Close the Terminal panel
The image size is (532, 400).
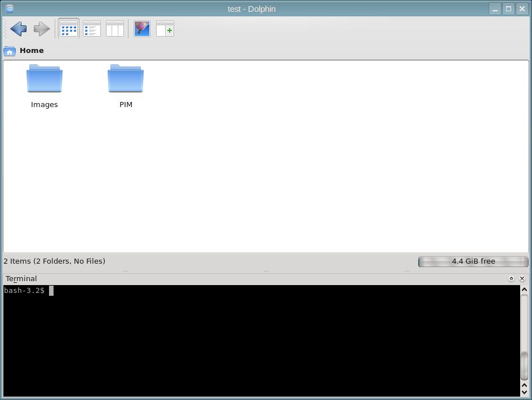click(522, 278)
